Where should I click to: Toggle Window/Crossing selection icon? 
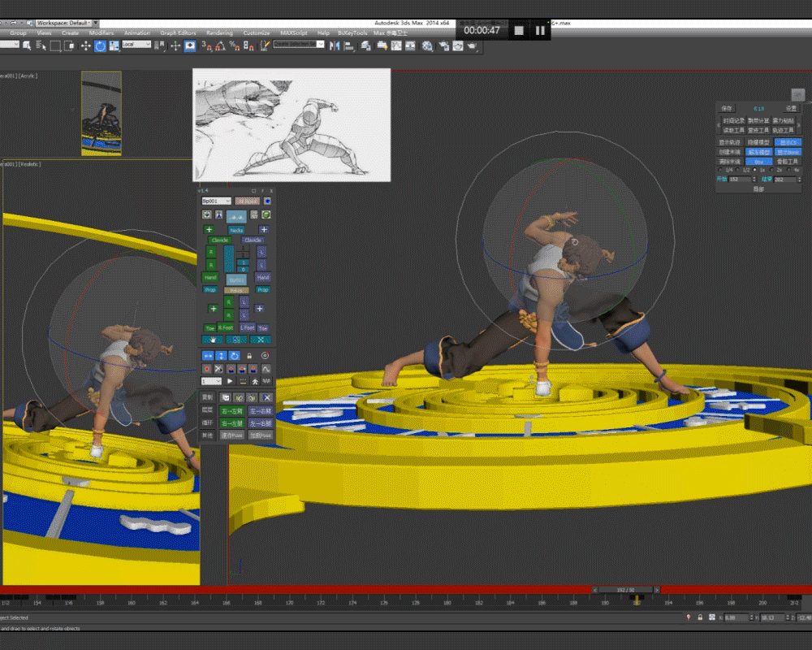[69, 46]
